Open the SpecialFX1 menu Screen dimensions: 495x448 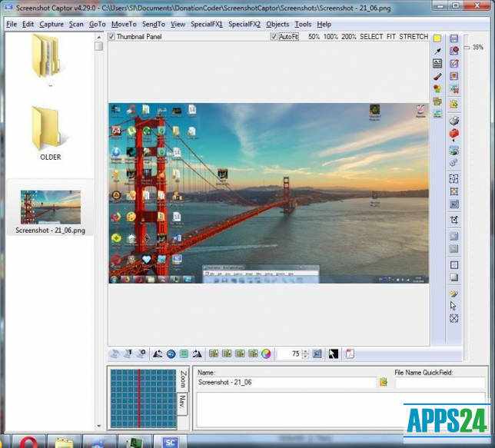[x=207, y=25]
